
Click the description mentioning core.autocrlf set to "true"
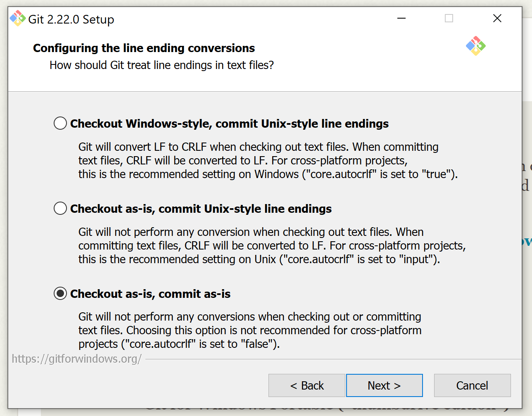click(x=268, y=161)
